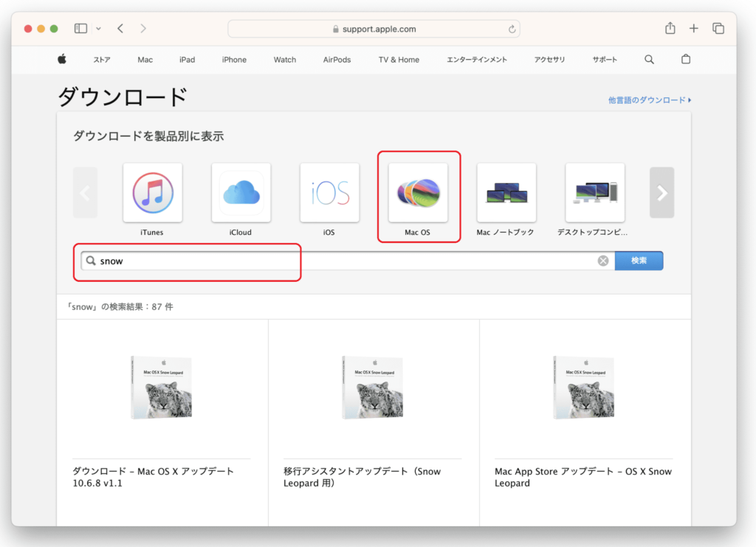Reload the page with the refresh icon

click(512, 29)
